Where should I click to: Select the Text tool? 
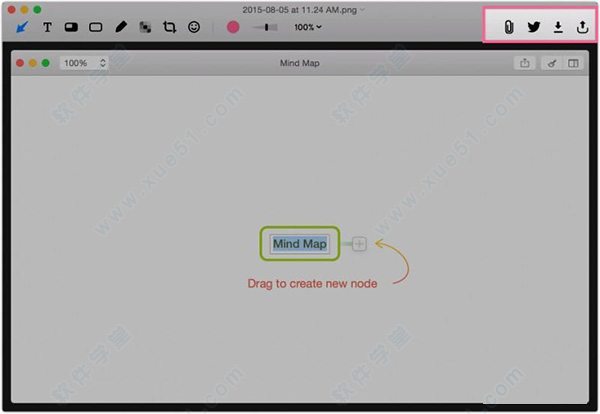click(47, 27)
